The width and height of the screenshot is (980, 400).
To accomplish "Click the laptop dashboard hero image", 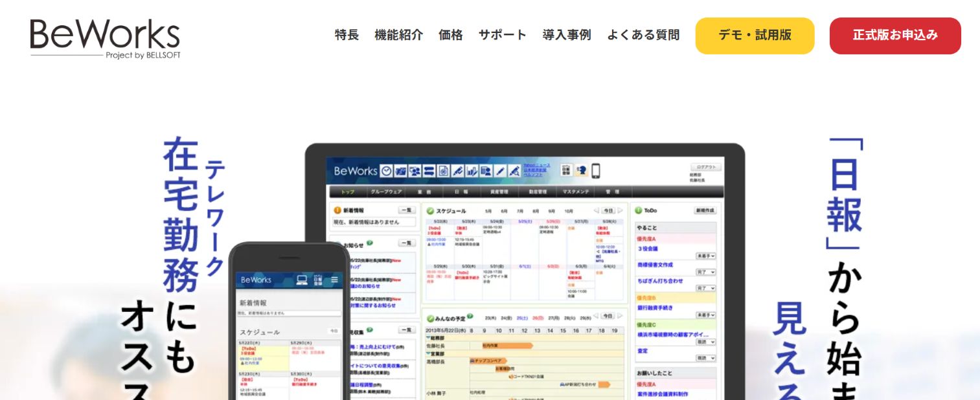I will point(525,272).
